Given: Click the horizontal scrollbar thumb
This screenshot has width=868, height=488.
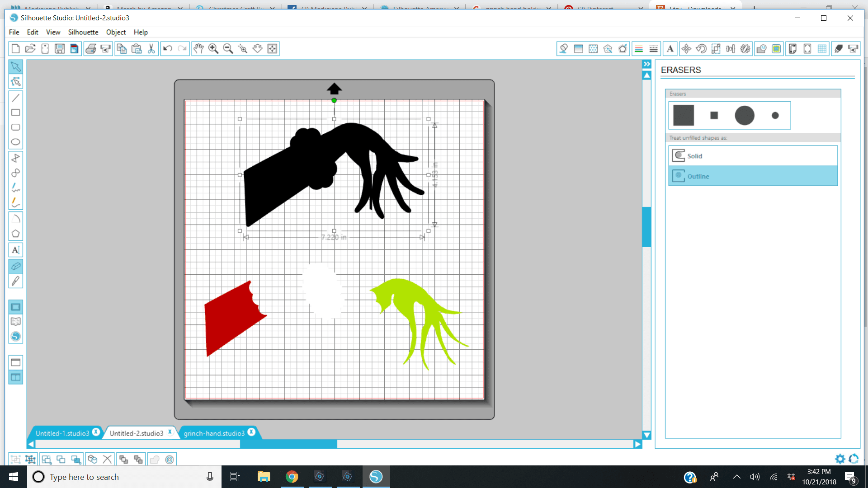Looking at the screenshot, I should tap(288, 444).
